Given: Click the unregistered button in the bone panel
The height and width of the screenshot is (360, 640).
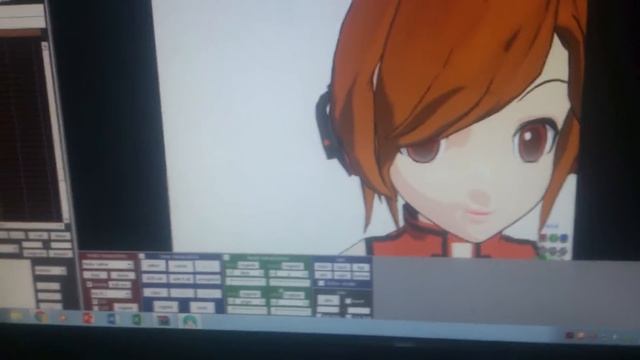Looking at the screenshot, I should tap(208, 280).
